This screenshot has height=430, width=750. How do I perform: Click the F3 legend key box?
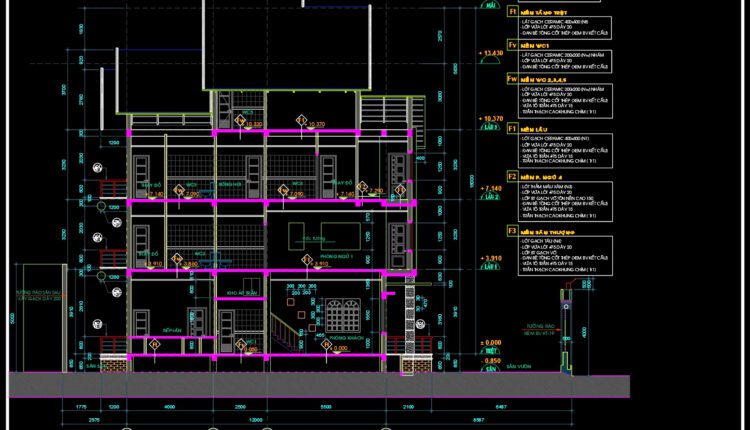tap(512, 231)
